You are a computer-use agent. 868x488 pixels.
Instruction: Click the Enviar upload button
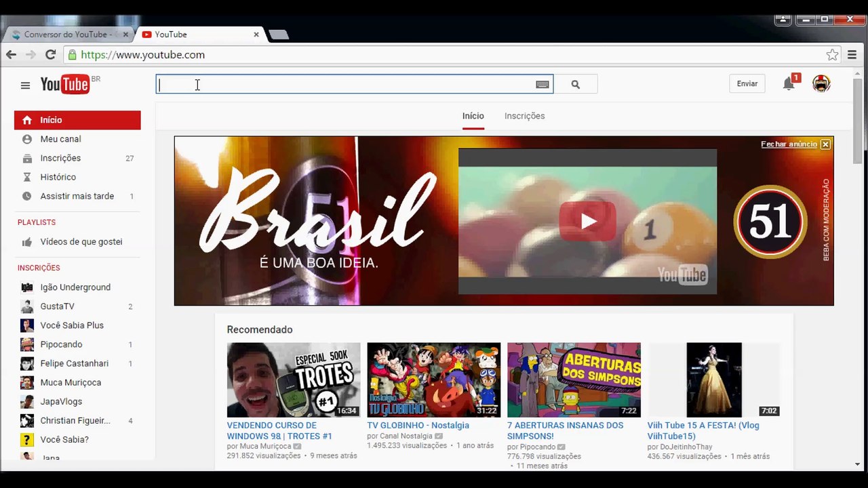click(747, 84)
